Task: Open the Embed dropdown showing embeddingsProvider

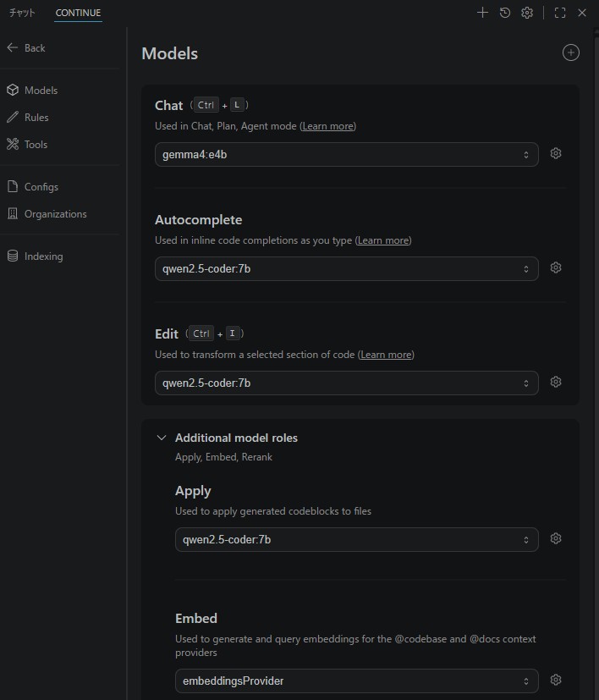Action: (356, 681)
